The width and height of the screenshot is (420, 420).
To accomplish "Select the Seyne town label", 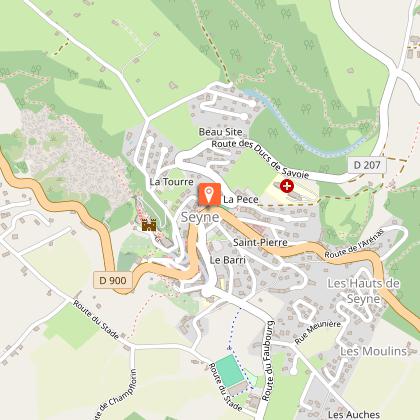I will [200, 217].
